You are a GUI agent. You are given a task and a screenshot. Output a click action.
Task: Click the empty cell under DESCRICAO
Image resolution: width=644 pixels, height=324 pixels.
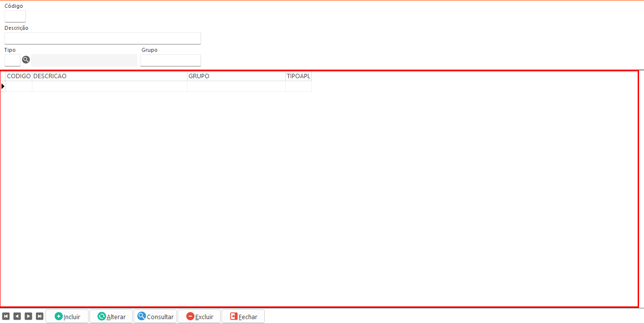109,86
